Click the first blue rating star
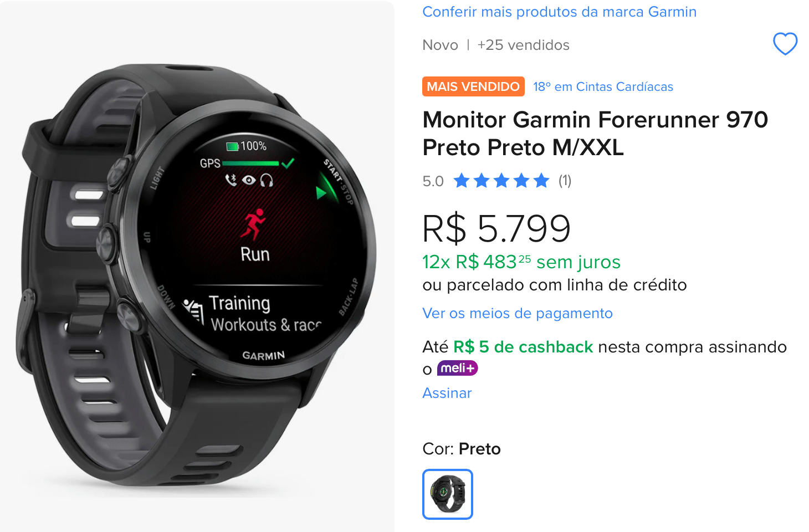Viewport: 809px width, 532px height. pos(462,181)
